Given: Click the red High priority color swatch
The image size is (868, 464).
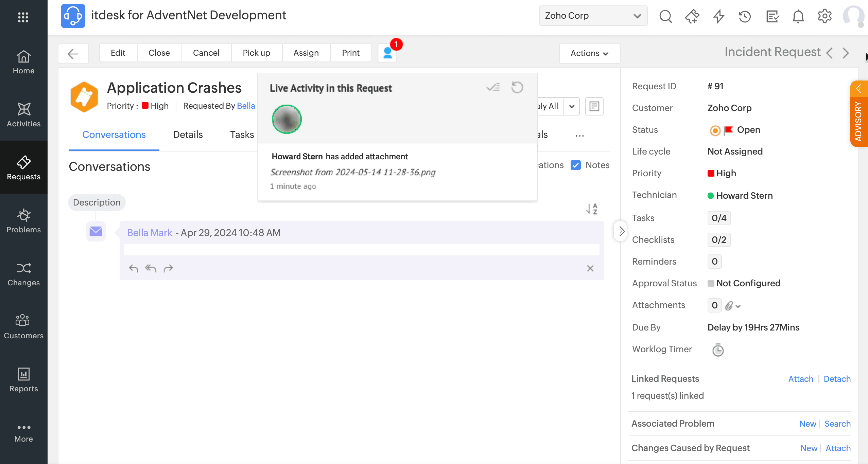Looking at the screenshot, I should (711, 173).
